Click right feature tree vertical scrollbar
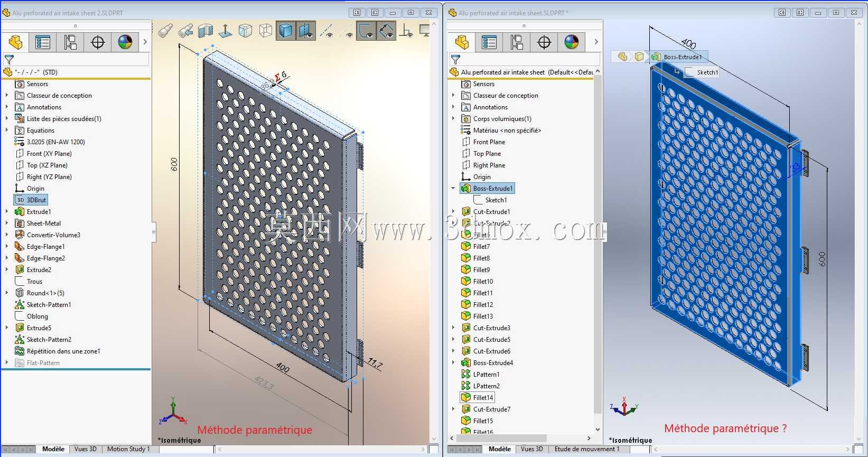868x457 pixels. 598,244
